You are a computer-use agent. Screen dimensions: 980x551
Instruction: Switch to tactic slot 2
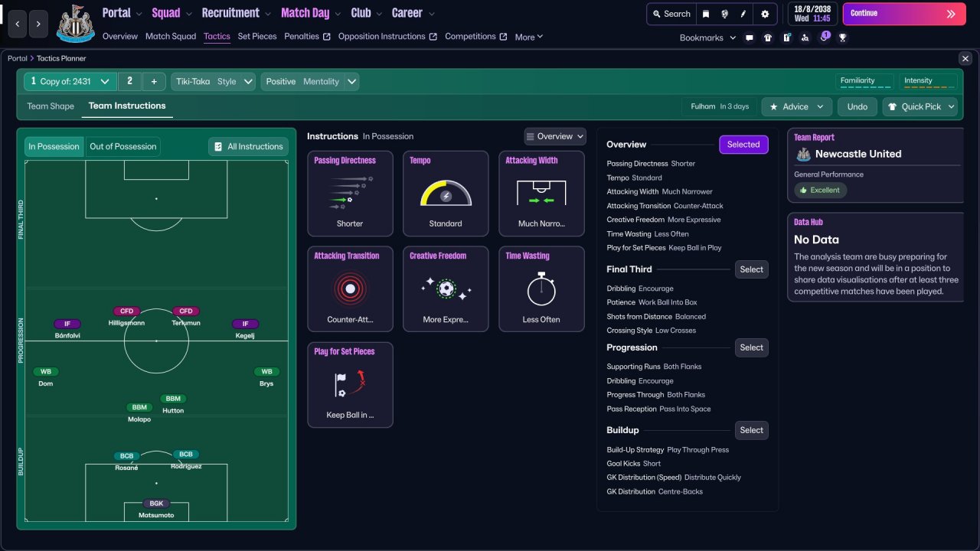point(129,82)
